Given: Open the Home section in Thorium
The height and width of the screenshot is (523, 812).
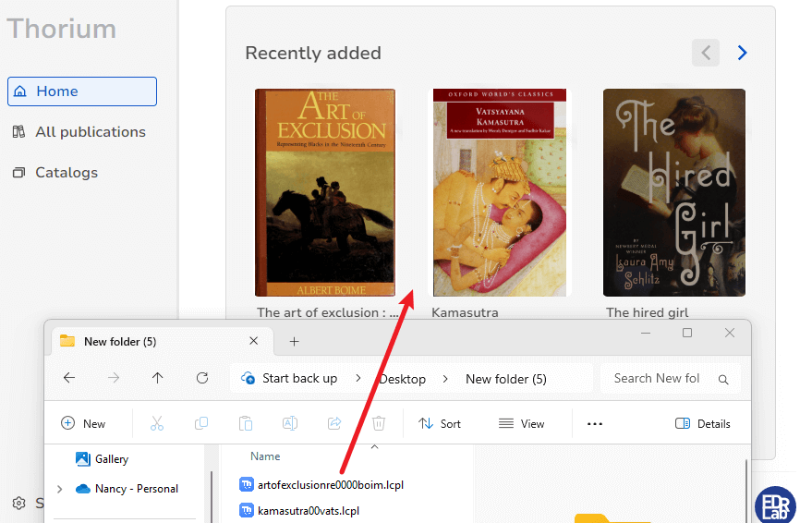Looking at the screenshot, I should (82, 91).
